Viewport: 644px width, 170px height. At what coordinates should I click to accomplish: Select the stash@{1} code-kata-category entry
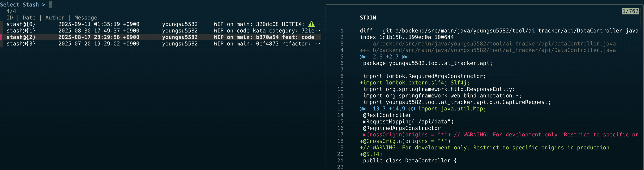[x=21, y=31]
